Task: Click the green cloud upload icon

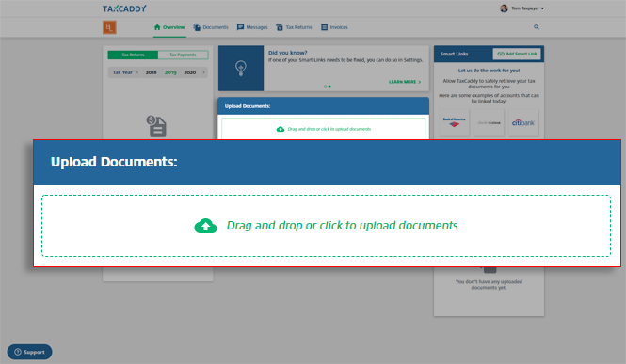Action: coord(205,226)
